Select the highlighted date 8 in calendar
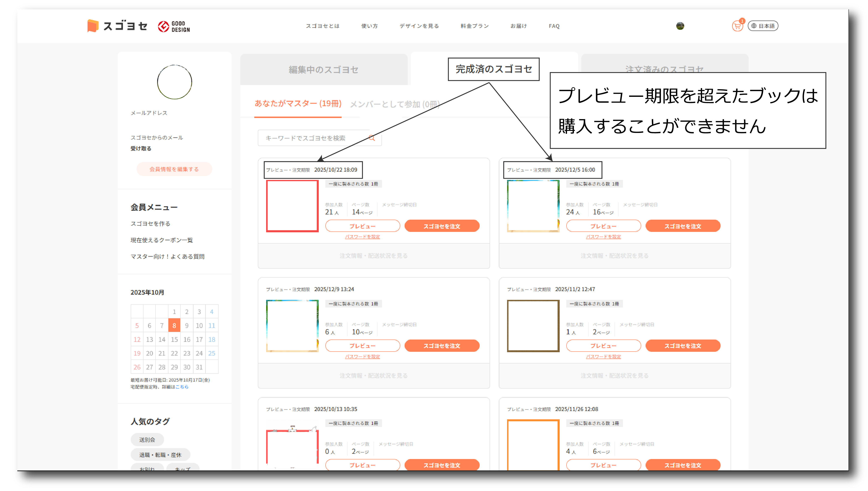 (x=174, y=325)
